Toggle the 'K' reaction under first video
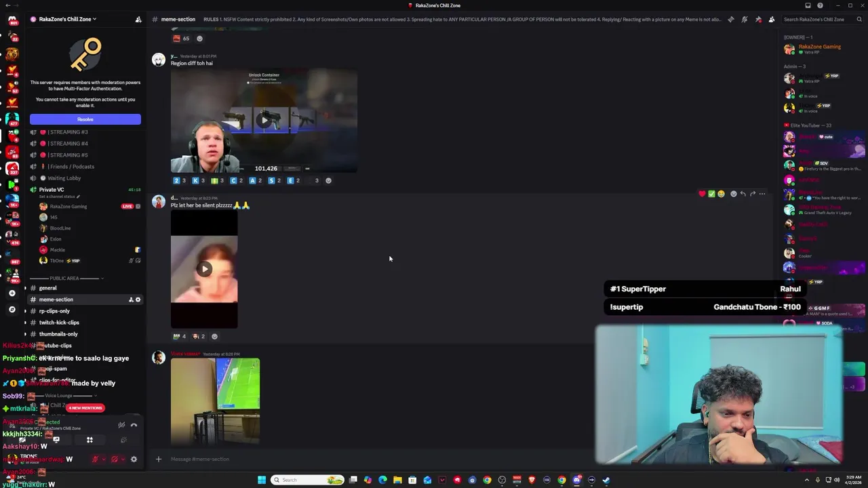This screenshot has height=488, width=868. point(199,180)
